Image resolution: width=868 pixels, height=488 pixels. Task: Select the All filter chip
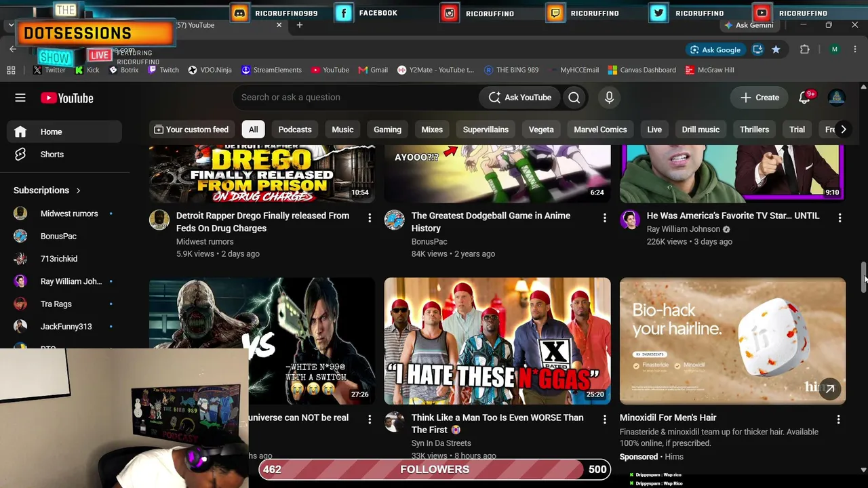pyautogui.click(x=253, y=129)
